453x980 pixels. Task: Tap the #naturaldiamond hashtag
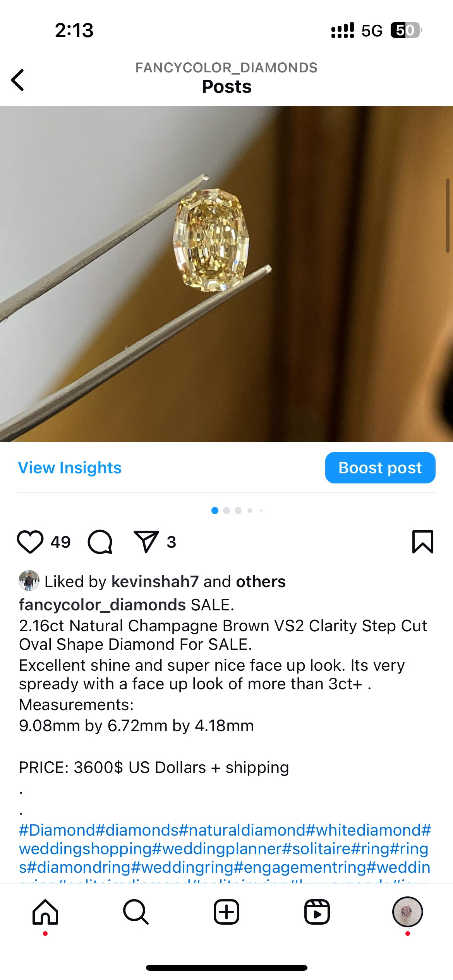coord(242,830)
